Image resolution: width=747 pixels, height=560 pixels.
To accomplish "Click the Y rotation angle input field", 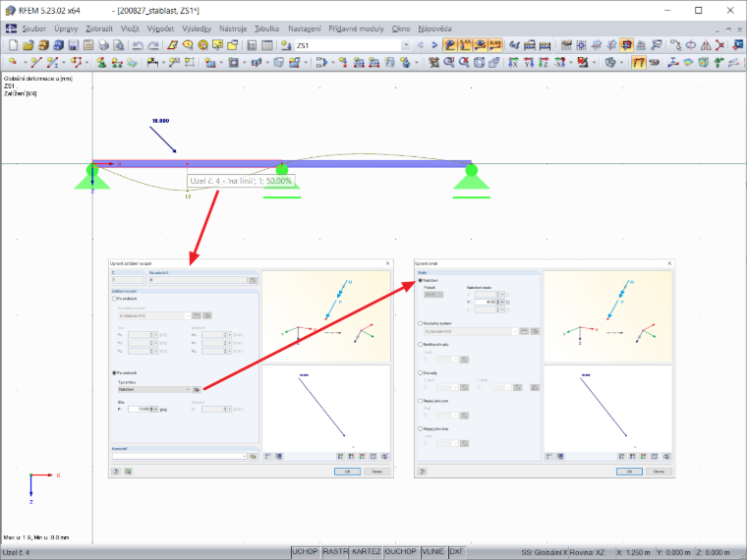I will (x=488, y=302).
